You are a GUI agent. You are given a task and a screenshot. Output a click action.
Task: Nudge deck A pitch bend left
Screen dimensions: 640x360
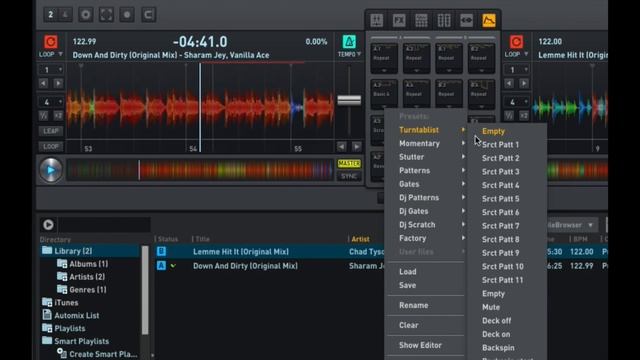pyautogui.click(x=342, y=147)
